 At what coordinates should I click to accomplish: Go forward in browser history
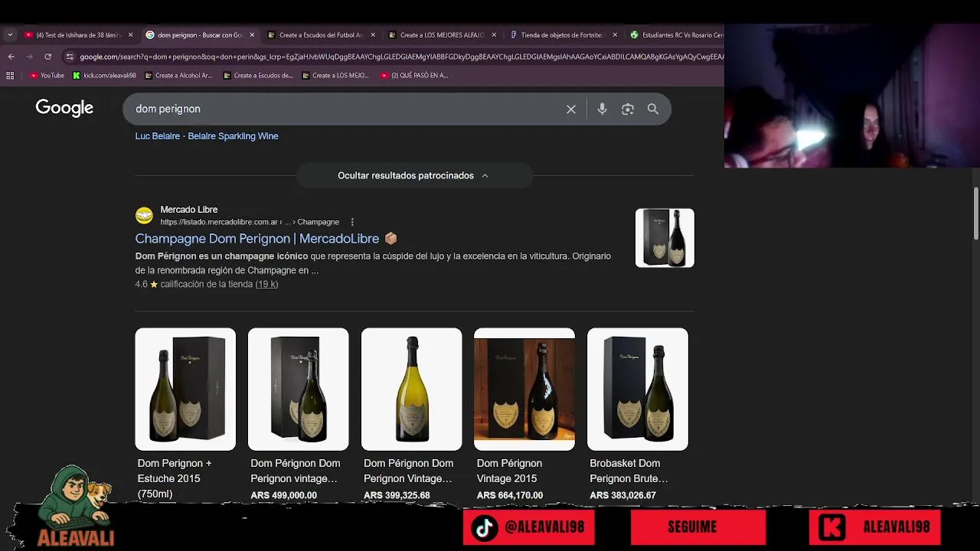point(29,57)
